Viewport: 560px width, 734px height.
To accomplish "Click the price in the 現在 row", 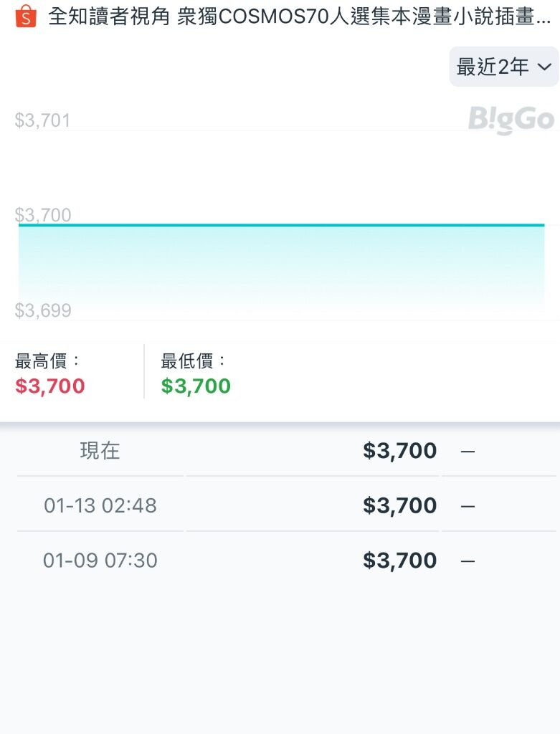I will [400, 451].
